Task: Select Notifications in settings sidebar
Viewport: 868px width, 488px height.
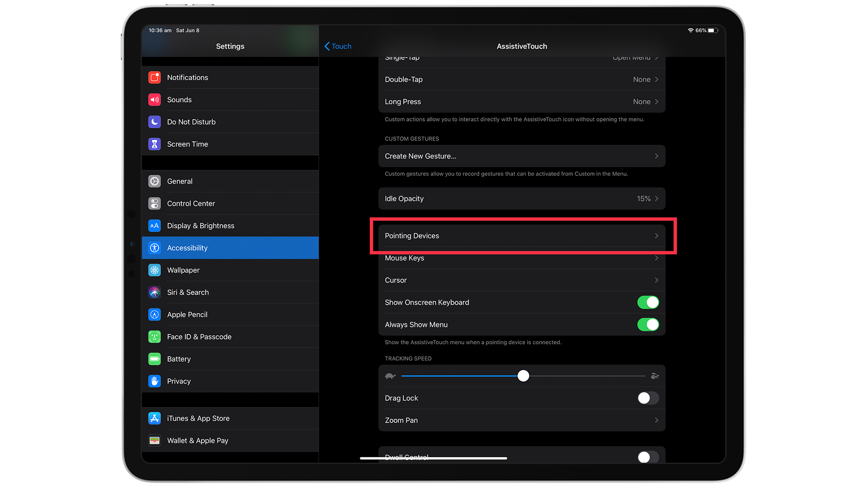Action: 230,78
